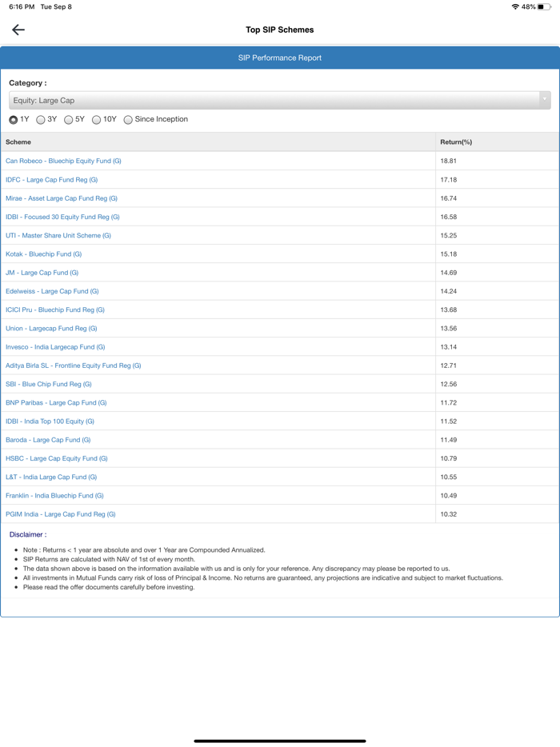This screenshot has height=747, width=560.
Task: Click the Disclaimer heading
Action: tap(28, 534)
